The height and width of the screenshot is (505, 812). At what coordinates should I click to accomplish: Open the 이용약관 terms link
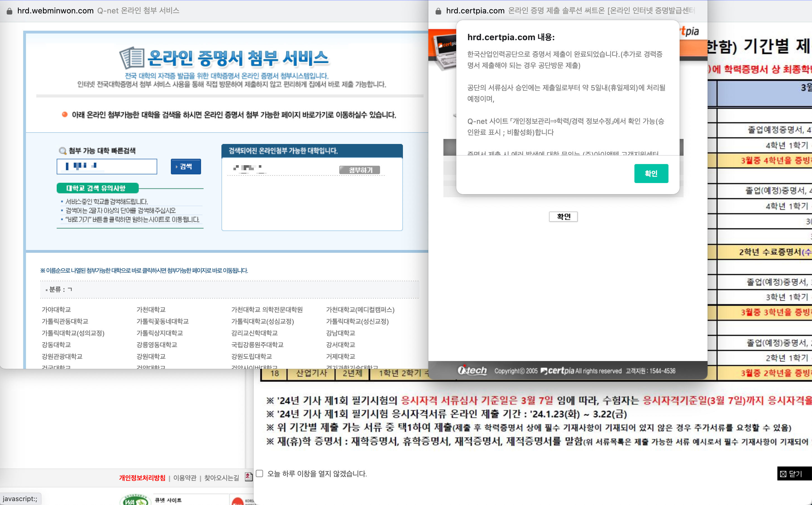click(x=185, y=478)
